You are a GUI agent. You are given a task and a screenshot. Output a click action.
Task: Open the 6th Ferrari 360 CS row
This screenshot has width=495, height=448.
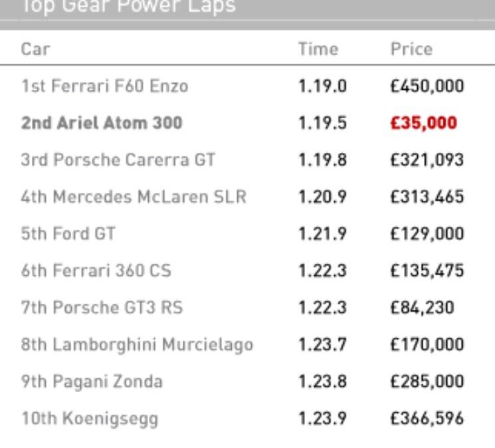pos(247,271)
